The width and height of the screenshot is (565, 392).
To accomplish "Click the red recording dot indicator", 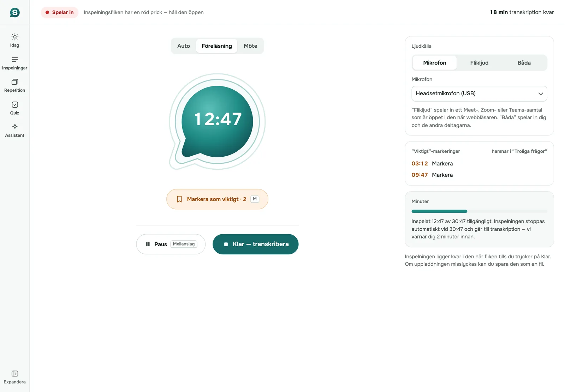I will pos(47,12).
